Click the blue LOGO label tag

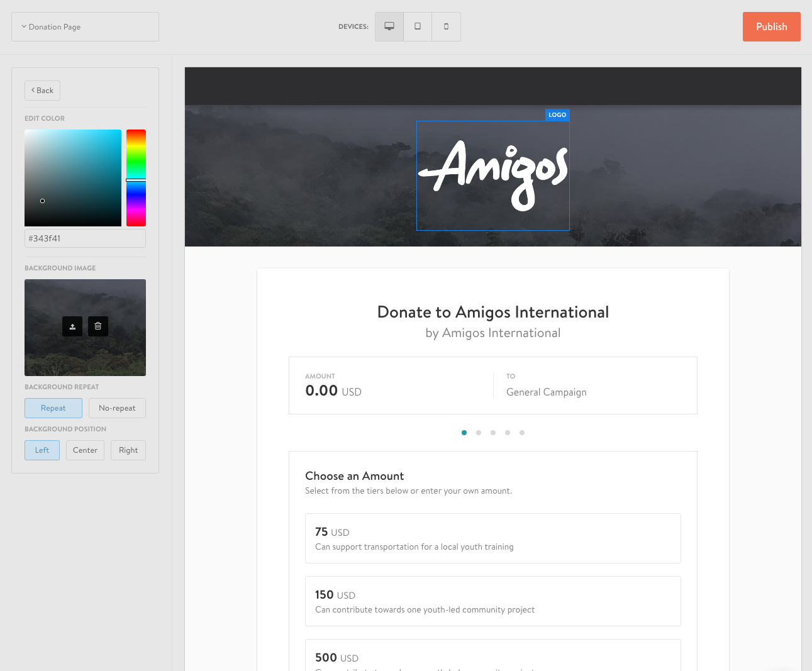tap(557, 115)
